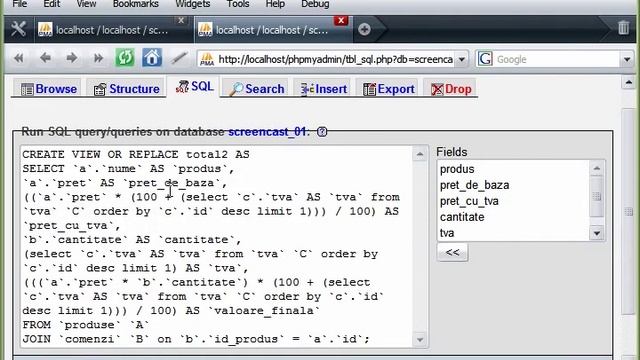Click inside the SQL query textarea
The height and width of the screenshot is (360, 640).
216,247
